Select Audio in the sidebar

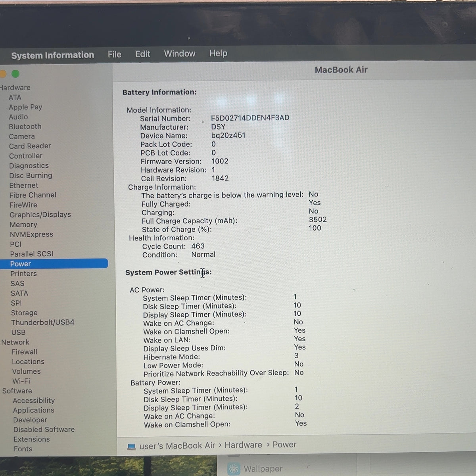pos(18,117)
